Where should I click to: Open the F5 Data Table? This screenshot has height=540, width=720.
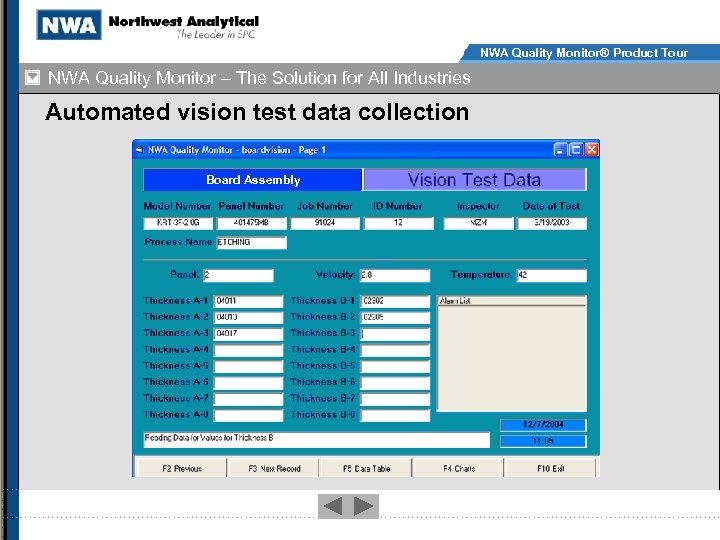pos(366,468)
